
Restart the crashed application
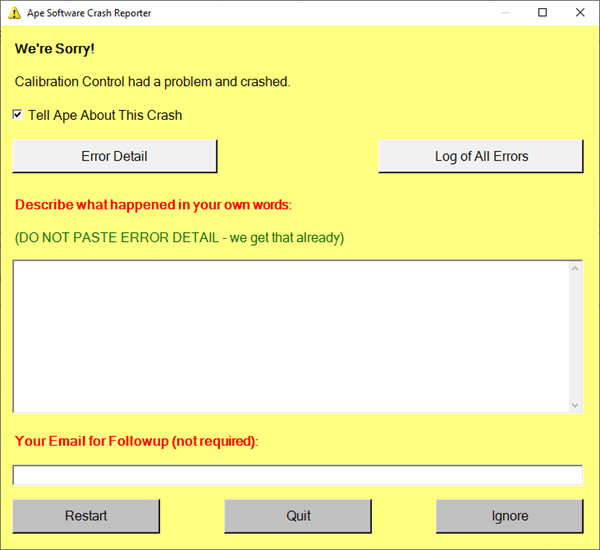coord(86,516)
